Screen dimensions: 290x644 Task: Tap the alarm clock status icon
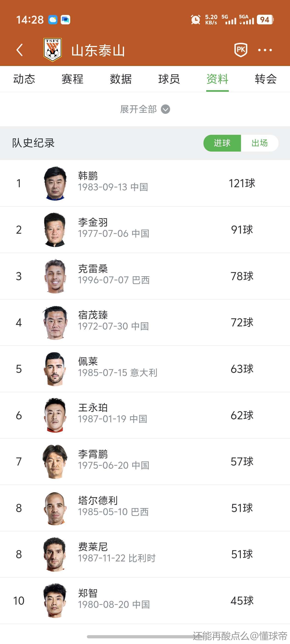[195, 20]
